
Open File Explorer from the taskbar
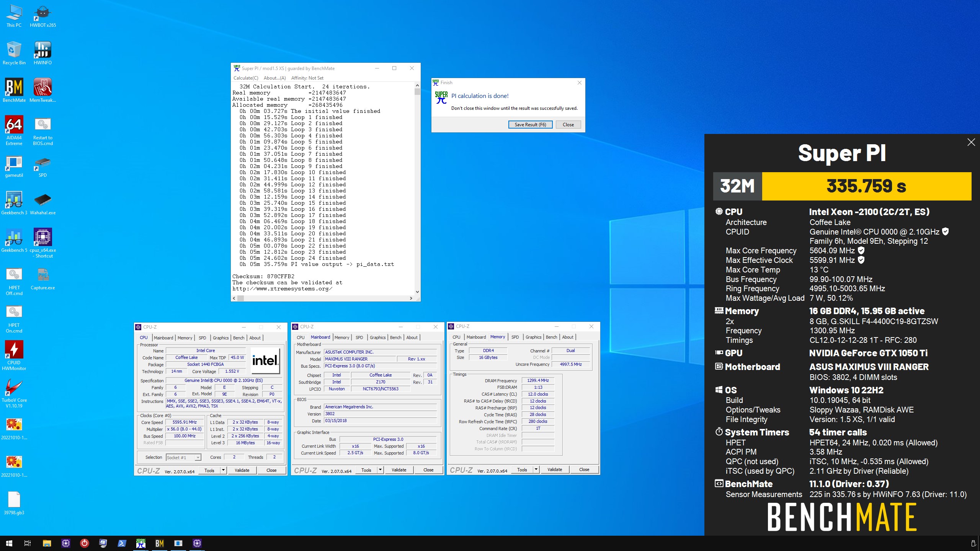coord(47,543)
